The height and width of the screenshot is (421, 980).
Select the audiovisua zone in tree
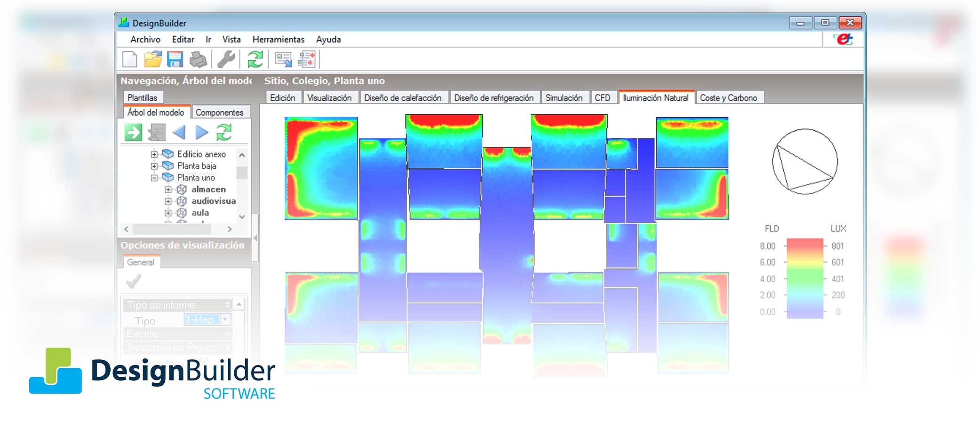click(213, 201)
